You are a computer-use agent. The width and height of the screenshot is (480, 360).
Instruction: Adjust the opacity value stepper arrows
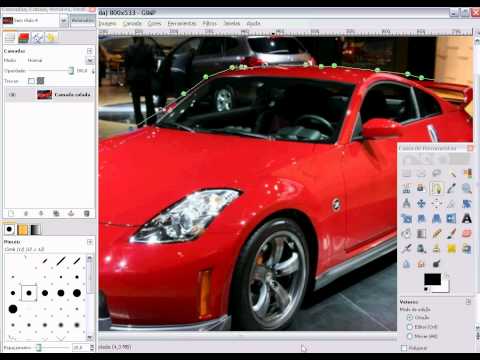click(93, 71)
